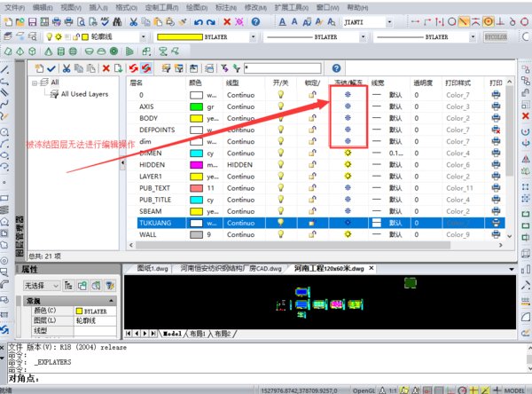Click the print icon for AXIS layer
This screenshot has height=394, width=532.
click(x=496, y=106)
